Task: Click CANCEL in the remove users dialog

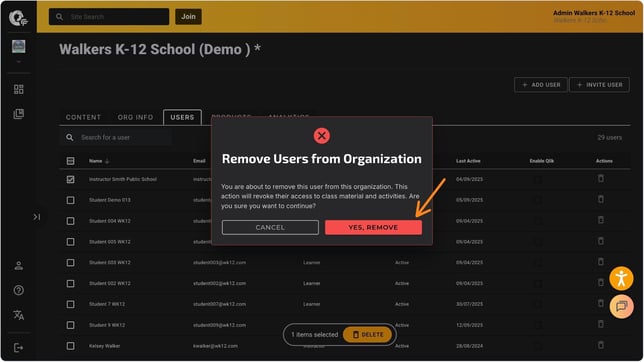Action: coord(270,227)
